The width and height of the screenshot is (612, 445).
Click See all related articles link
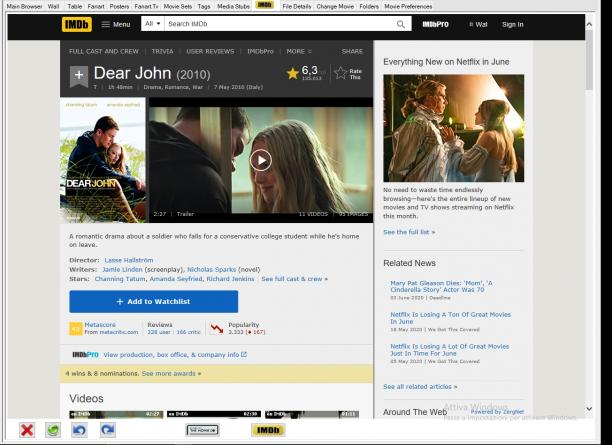tap(420, 386)
